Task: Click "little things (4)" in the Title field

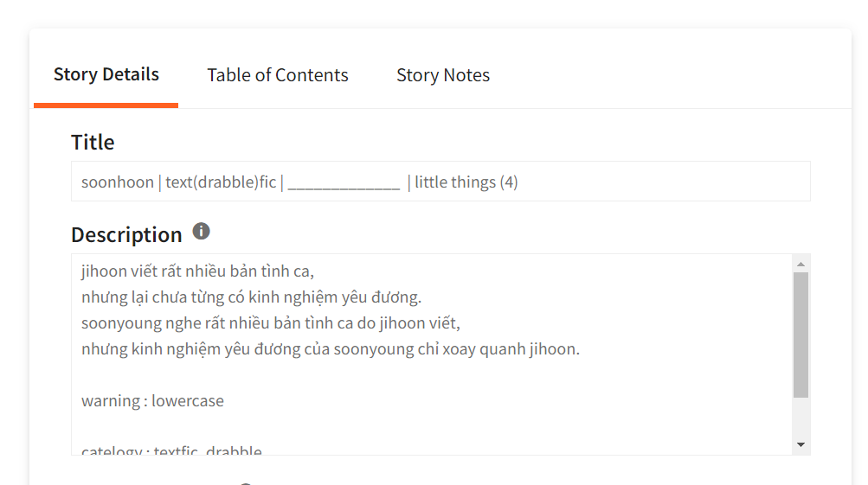Action: [466, 182]
